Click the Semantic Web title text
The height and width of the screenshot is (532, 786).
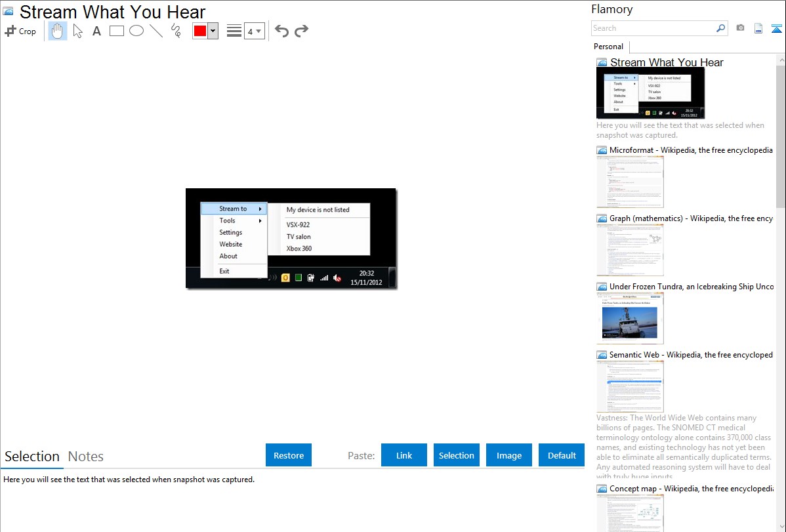pyautogui.click(x=691, y=354)
